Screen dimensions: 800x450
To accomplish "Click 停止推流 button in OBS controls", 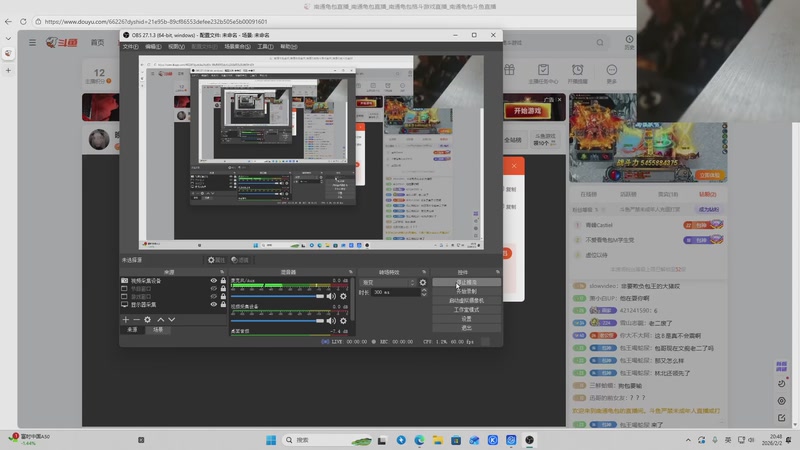I will pyautogui.click(x=466, y=282).
